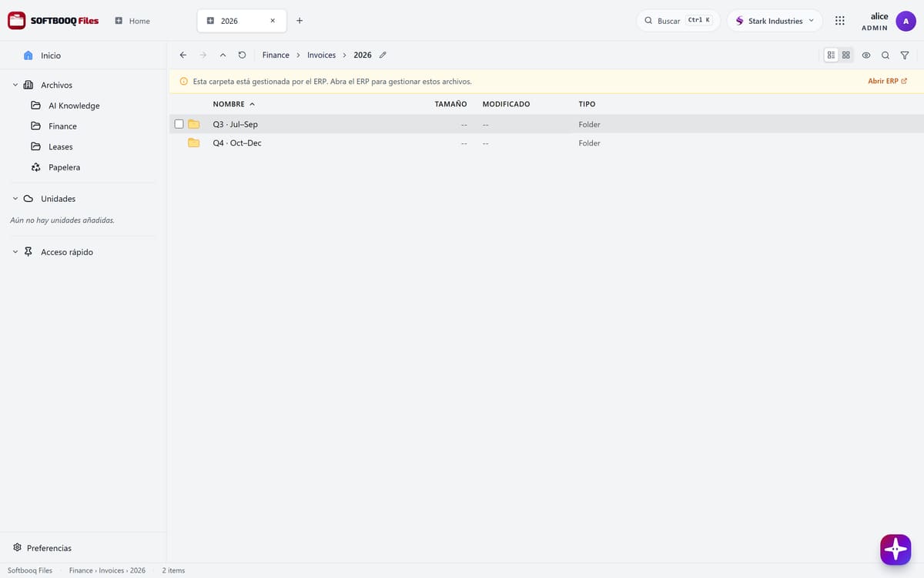Click 2026 in the breadcrumb
This screenshot has height=578, width=924.
click(363, 55)
